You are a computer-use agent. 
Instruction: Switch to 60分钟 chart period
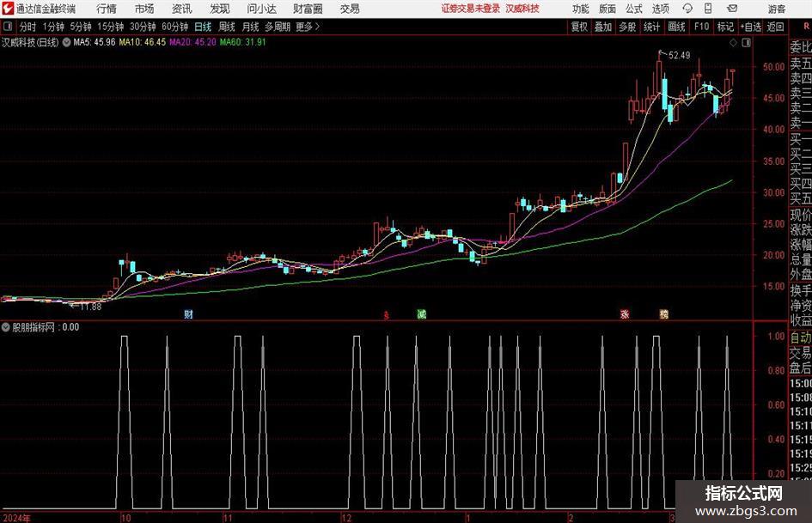coord(174,27)
